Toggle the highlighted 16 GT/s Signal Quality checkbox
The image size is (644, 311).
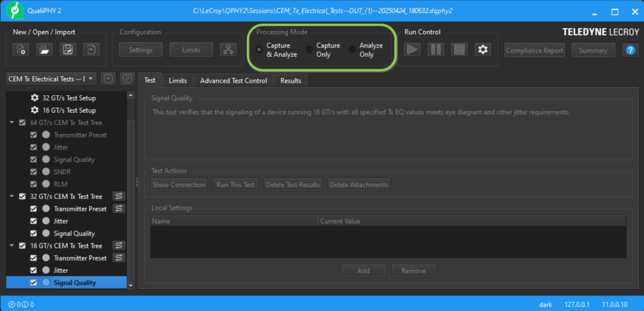click(33, 282)
